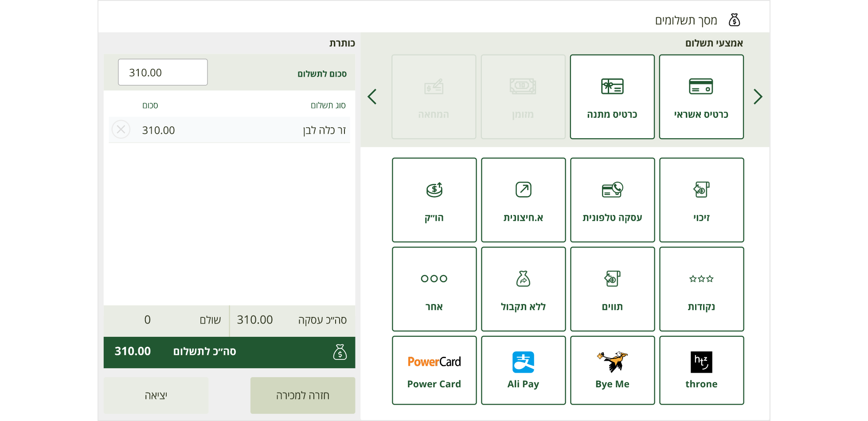Pick phone transaction (עסקה טלפונית) method
Image resolution: width=868 pixels, height=421 pixels.
pos(612,200)
